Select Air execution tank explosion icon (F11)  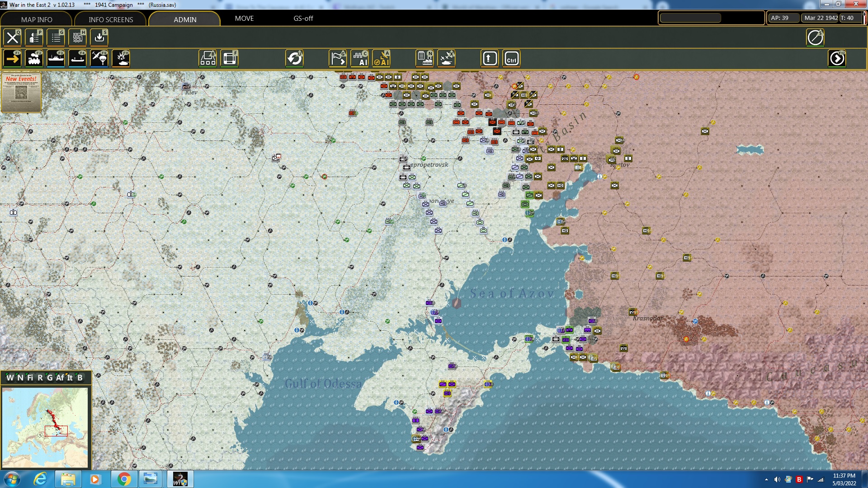[x=121, y=59]
